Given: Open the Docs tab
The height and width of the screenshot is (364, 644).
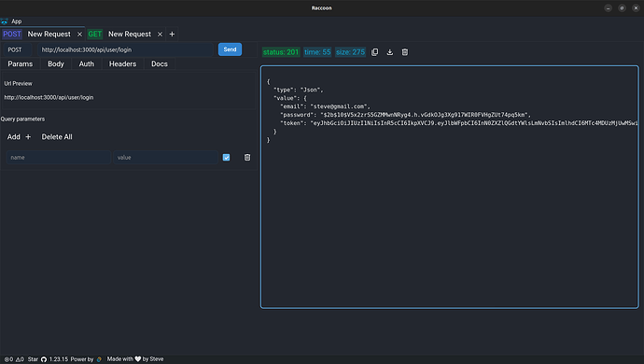Looking at the screenshot, I should coord(160,64).
